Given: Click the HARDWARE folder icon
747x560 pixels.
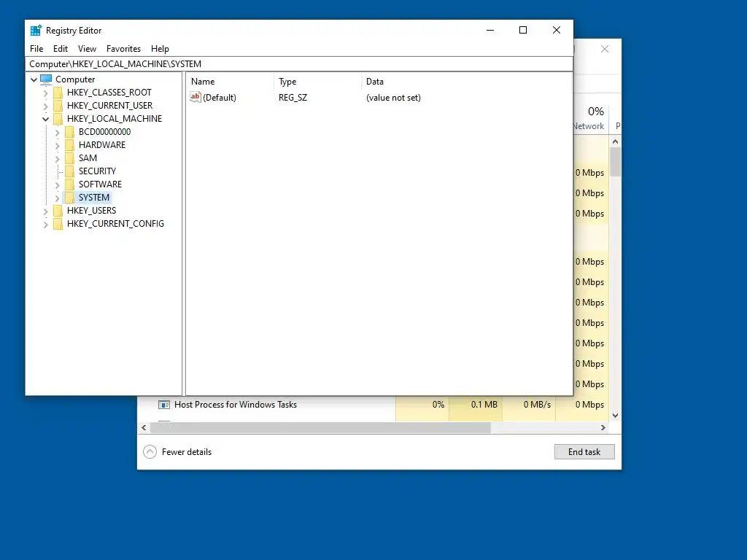Looking at the screenshot, I should click(x=69, y=145).
